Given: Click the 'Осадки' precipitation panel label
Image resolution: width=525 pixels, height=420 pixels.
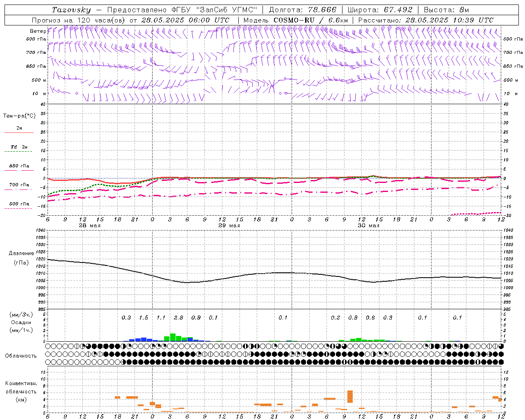Looking at the screenshot, I should pos(21,322).
